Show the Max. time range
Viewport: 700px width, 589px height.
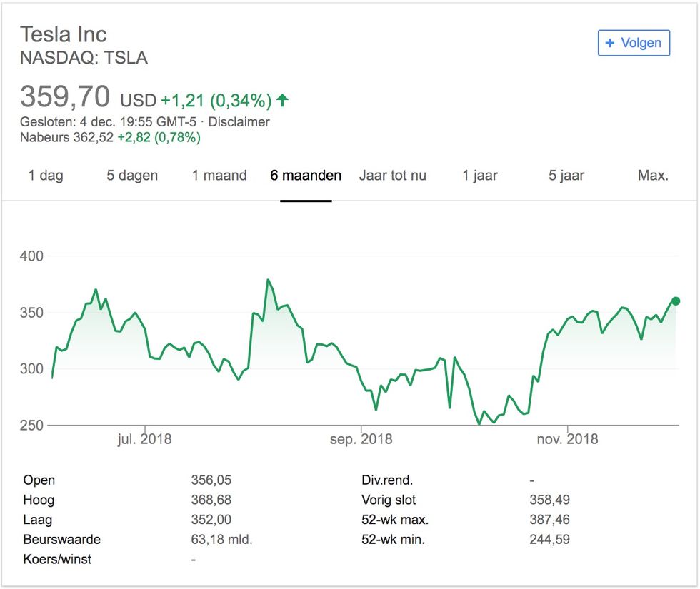(x=653, y=176)
